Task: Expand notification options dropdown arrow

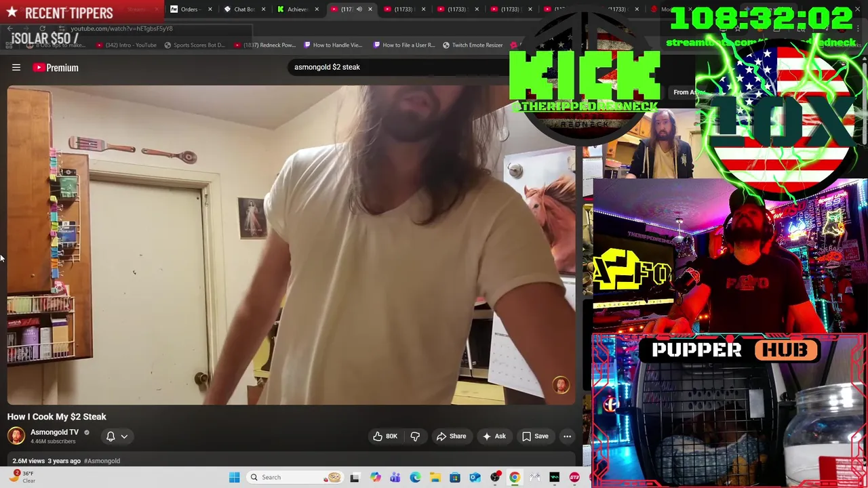Action: point(124,436)
